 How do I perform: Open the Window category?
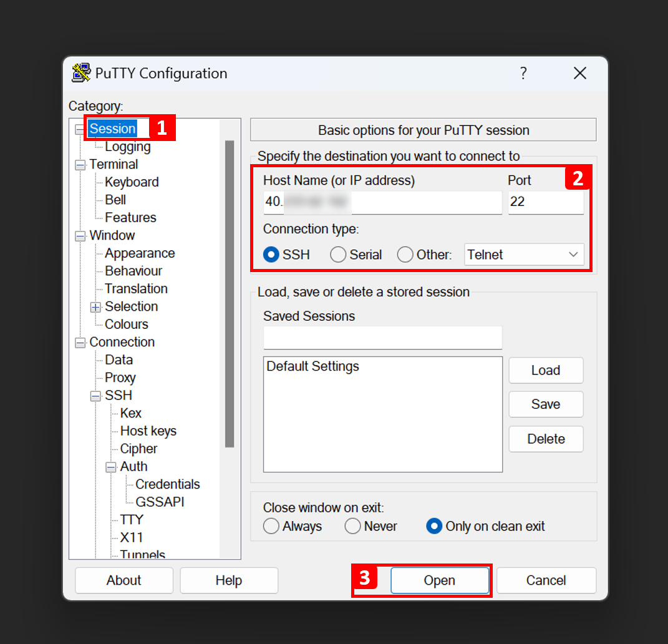click(x=112, y=235)
